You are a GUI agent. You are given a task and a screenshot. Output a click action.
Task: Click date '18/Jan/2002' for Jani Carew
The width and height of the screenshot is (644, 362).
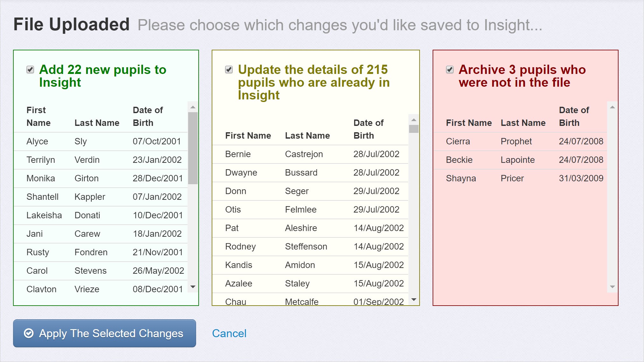[157, 234]
